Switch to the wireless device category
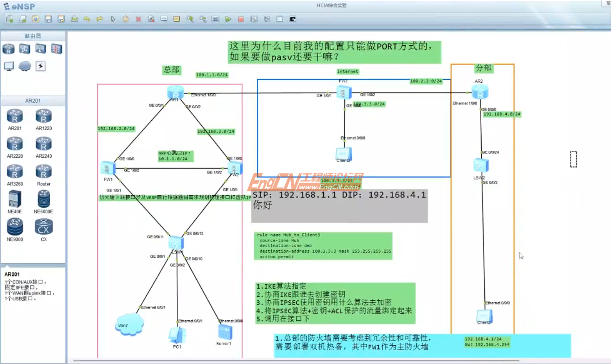This screenshot has width=611, height=364. (x=40, y=49)
